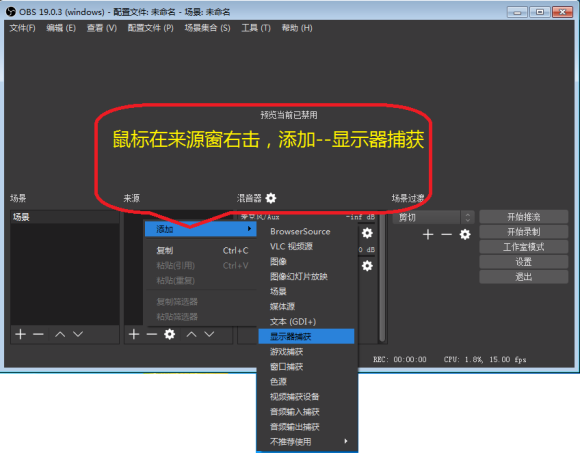This screenshot has height=453, width=580.
Task: Open the 配置文件(P) menu
Action: [x=151, y=28]
